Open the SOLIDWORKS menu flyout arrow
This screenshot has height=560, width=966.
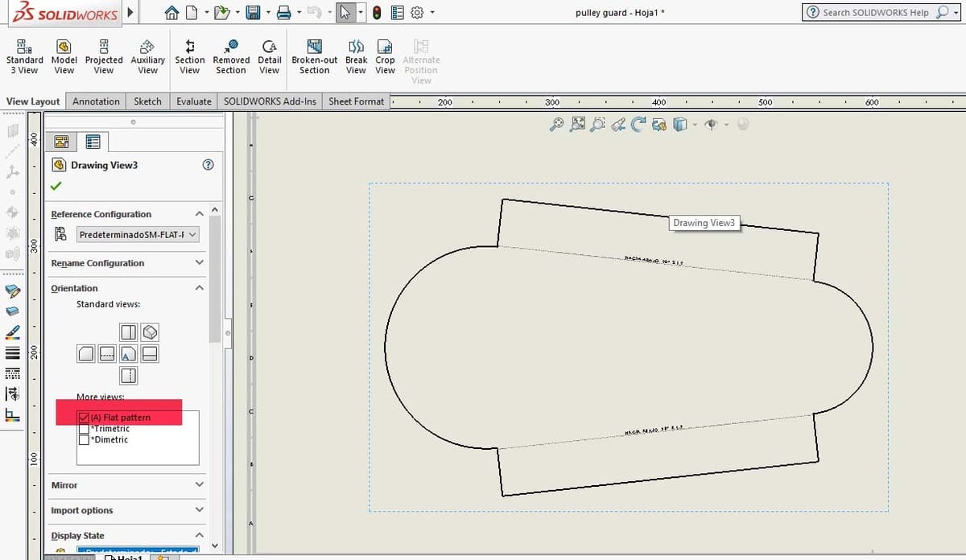tap(130, 12)
